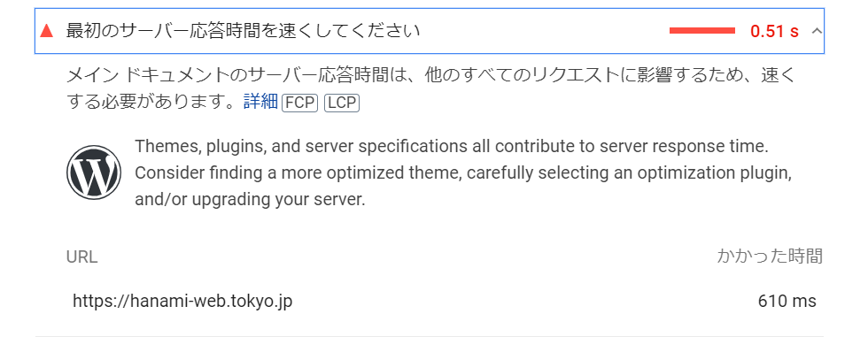Click the WordPress logo icon

[x=94, y=172]
